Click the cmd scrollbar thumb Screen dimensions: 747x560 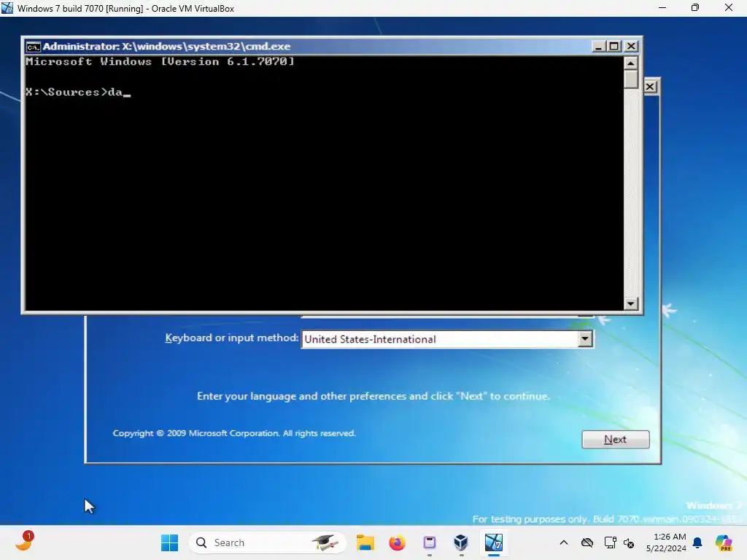[x=631, y=79]
